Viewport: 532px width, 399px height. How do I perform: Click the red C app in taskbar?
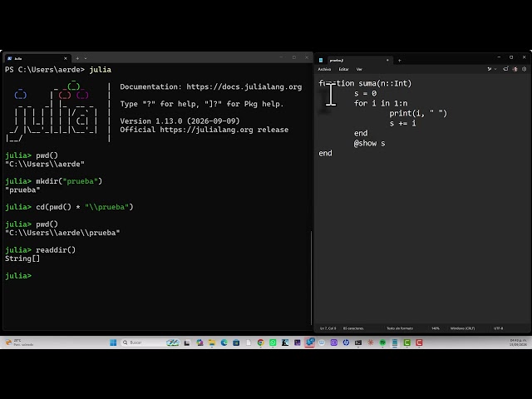[419, 342]
